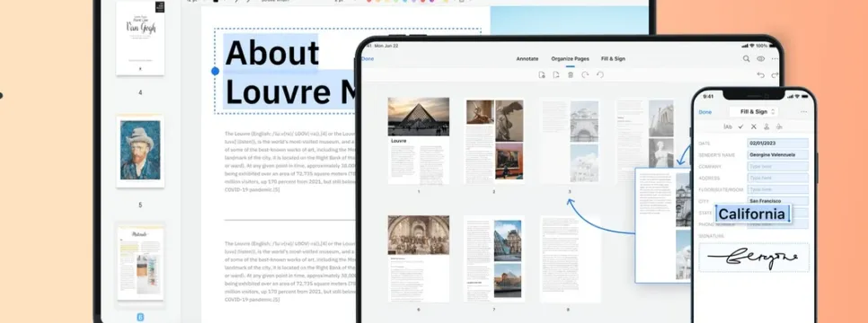Select the text-only page 8 thumbnail
The width and height of the screenshot is (868, 323).
pyautogui.click(x=570, y=258)
